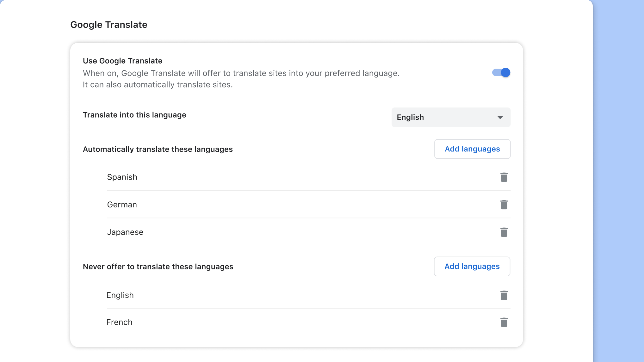Add languages to automatic translation
Screen dimensions: 644x362
(472, 149)
